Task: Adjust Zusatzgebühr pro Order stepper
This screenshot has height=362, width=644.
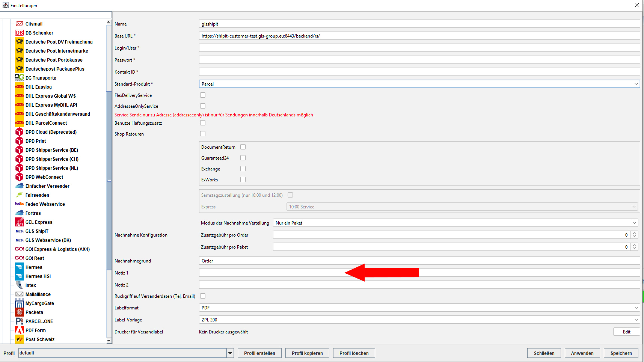Action: point(634,235)
